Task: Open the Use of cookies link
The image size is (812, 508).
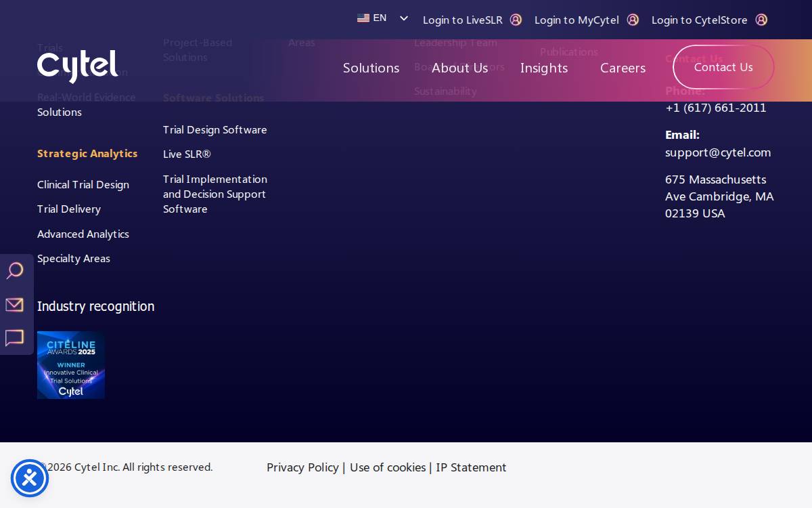Action: click(x=388, y=467)
